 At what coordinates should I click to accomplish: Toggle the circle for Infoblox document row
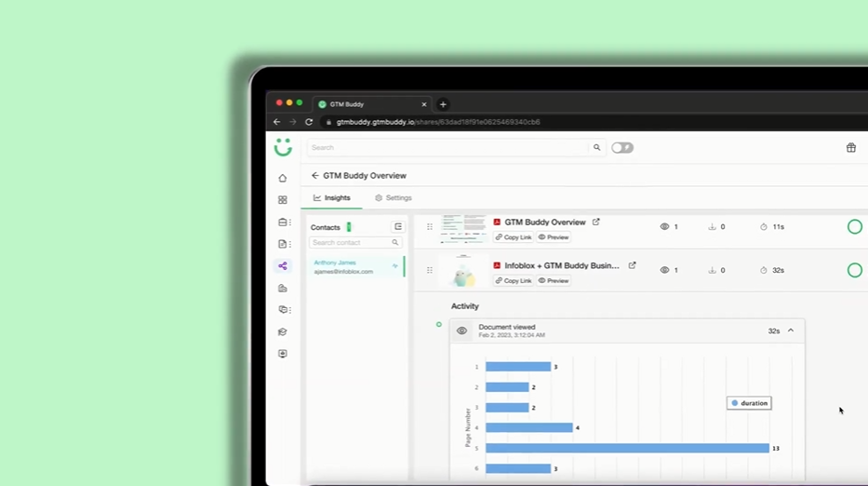[x=855, y=270]
